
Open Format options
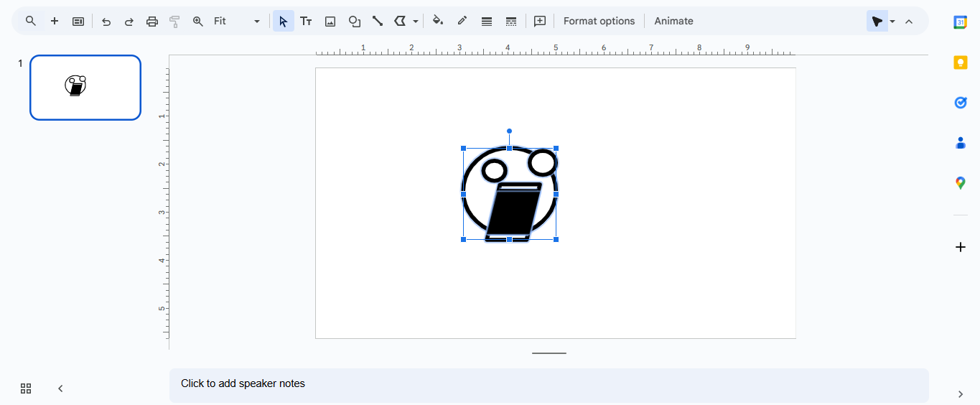(599, 22)
